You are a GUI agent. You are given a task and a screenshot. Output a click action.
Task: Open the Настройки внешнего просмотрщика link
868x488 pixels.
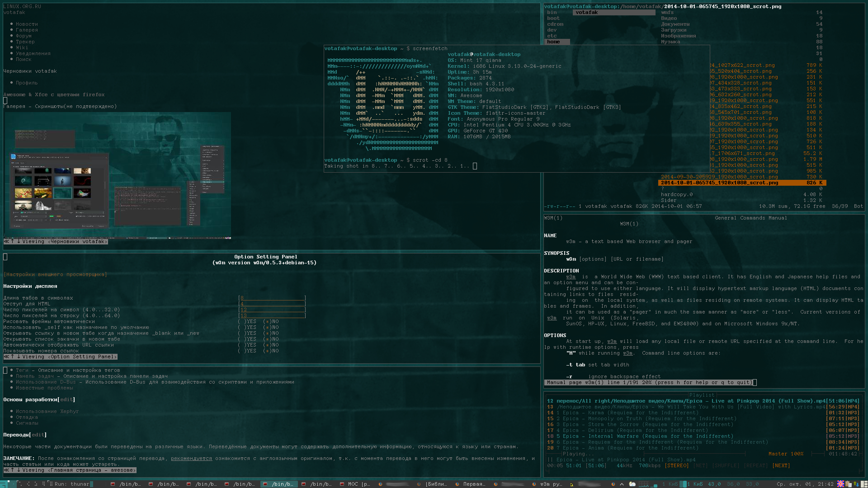tap(55, 275)
